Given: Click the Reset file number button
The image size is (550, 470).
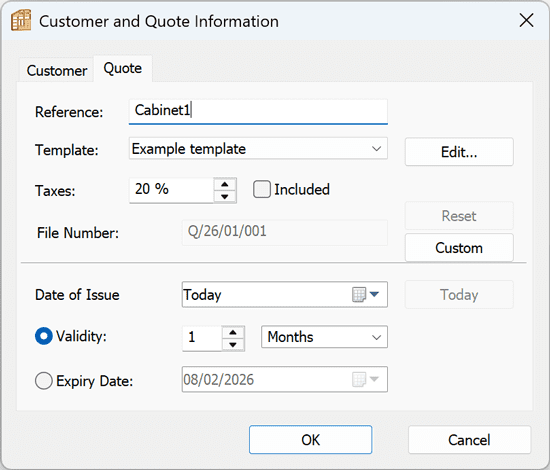Looking at the screenshot, I should pos(459,216).
